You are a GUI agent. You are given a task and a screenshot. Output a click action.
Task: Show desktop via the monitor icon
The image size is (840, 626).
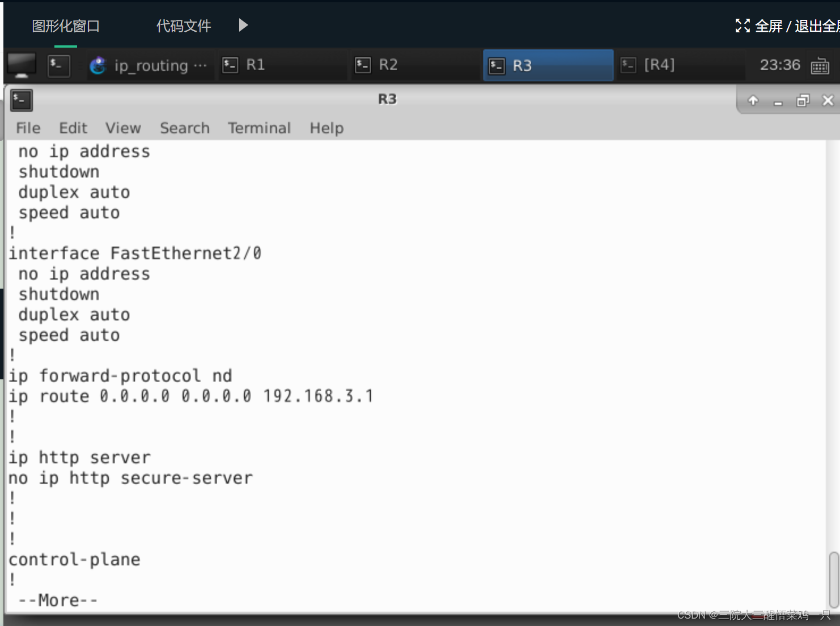pos(22,66)
